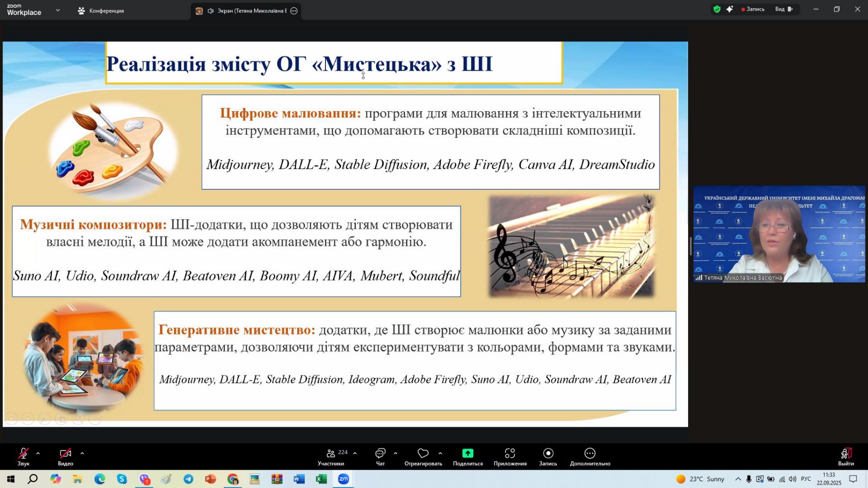The image size is (868, 488).
Task: Expand the arrow next to Отреагировать
Action: (x=440, y=453)
